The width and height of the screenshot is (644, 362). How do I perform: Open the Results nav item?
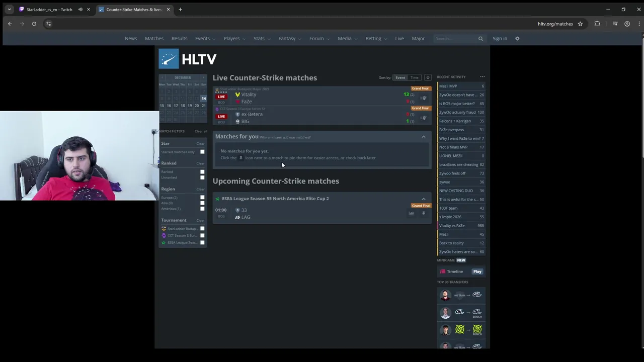(179, 39)
